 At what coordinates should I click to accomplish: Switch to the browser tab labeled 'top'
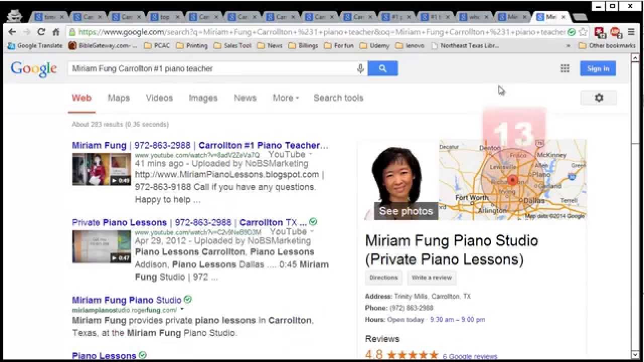165,17
